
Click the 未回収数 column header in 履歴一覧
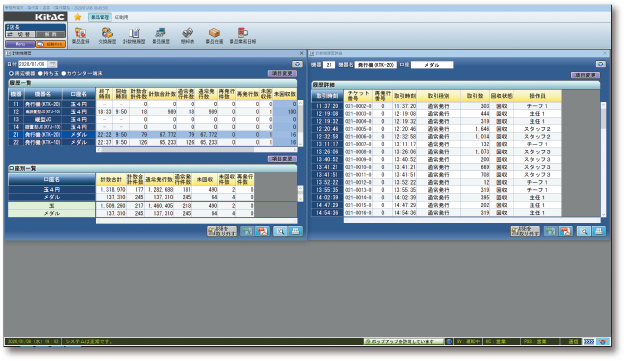(285, 94)
